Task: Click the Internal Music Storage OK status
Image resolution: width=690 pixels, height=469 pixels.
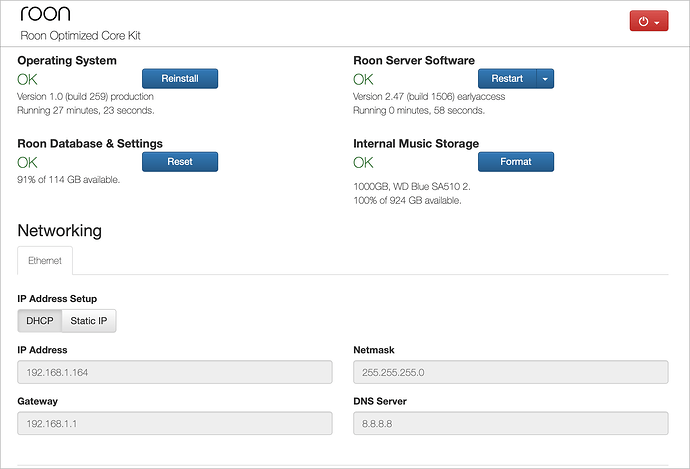Action: click(x=363, y=162)
